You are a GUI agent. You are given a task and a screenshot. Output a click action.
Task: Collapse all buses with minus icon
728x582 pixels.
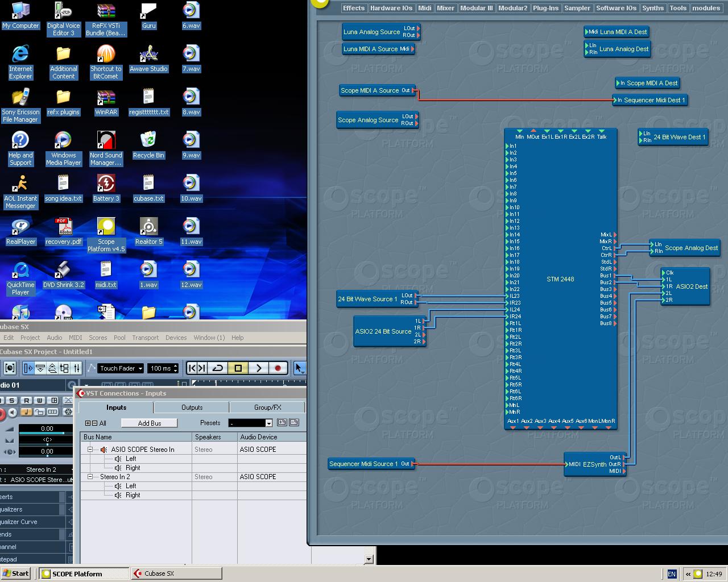[x=94, y=423]
